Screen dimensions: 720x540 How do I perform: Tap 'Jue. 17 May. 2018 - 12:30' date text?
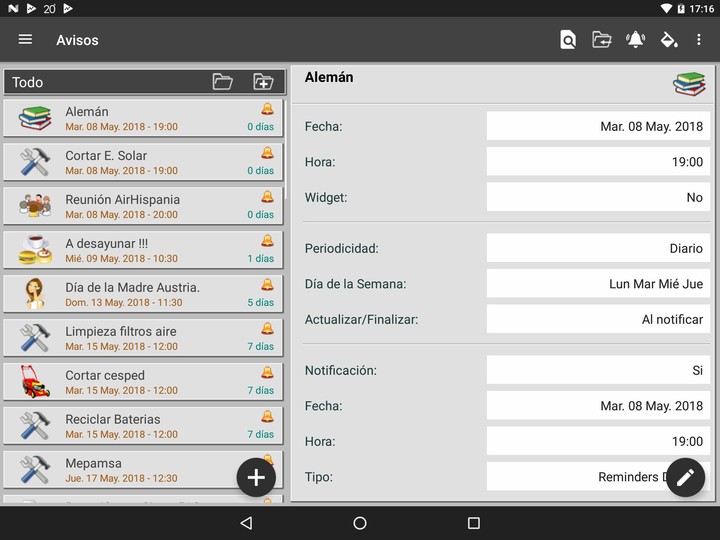[121, 478]
